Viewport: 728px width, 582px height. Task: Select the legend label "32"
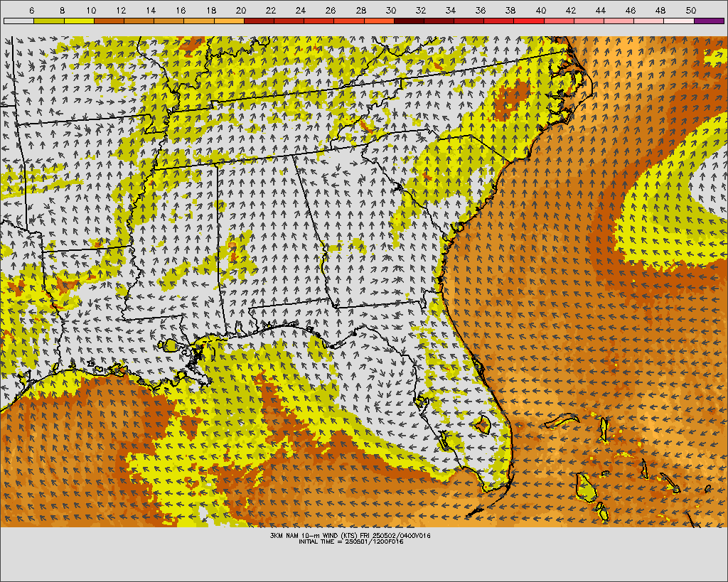tap(421, 10)
